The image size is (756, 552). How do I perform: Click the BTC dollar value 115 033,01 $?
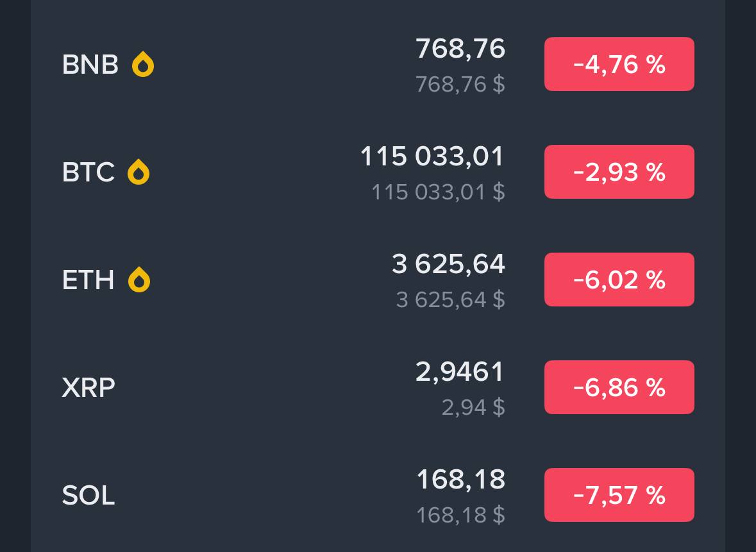(x=438, y=192)
